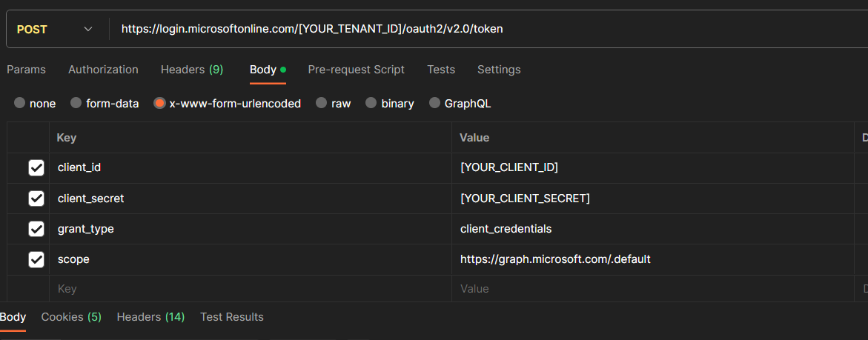868x340 pixels.
Task: Switch to the Tests tab
Action: 441,70
